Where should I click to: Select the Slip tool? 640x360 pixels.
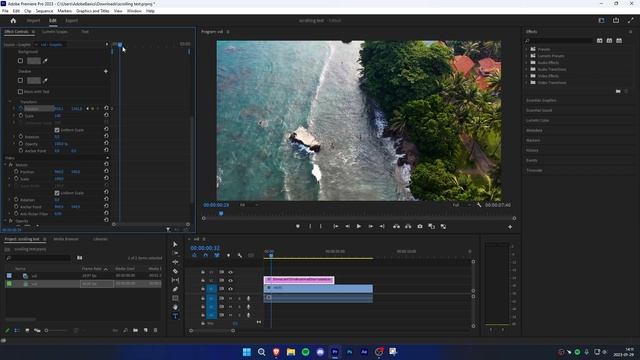click(175, 280)
